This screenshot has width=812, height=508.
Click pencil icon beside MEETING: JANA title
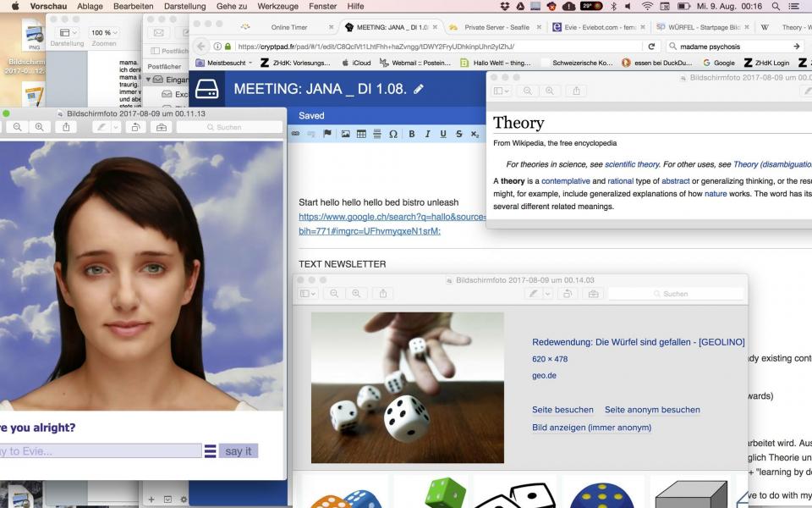click(x=419, y=89)
